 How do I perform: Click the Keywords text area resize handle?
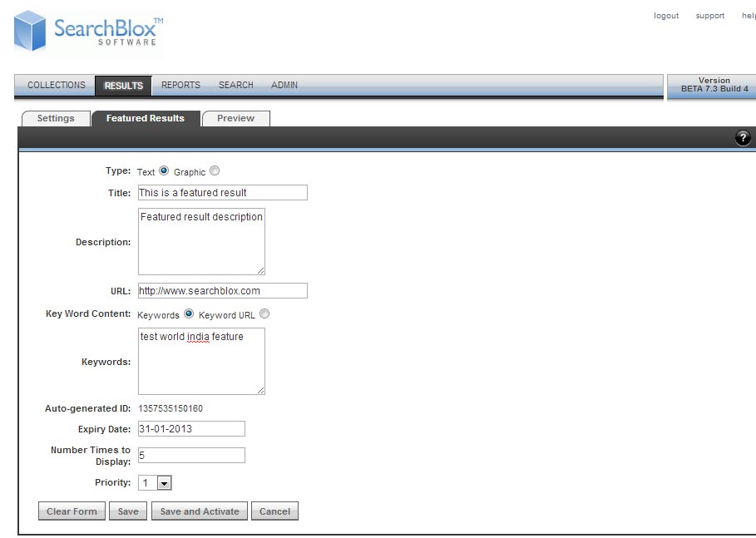click(261, 390)
